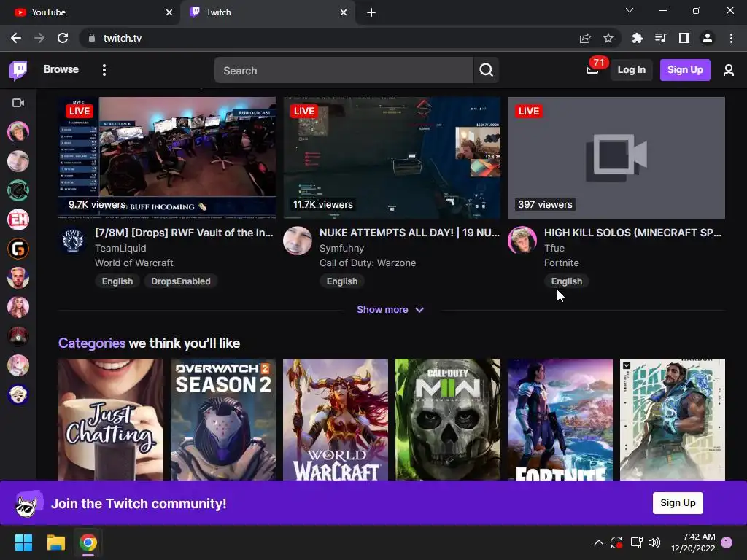This screenshot has height=560, width=747.
Task: Open Chrome three-dot menu
Action: [731, 38]
